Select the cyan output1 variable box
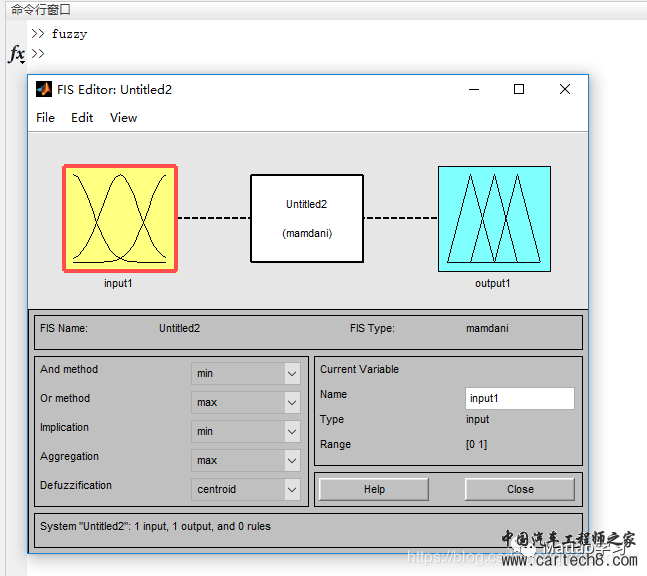Image resolution: width=647 pixels, height=576 pixels. pyautogui.click(x=494, y=219)
